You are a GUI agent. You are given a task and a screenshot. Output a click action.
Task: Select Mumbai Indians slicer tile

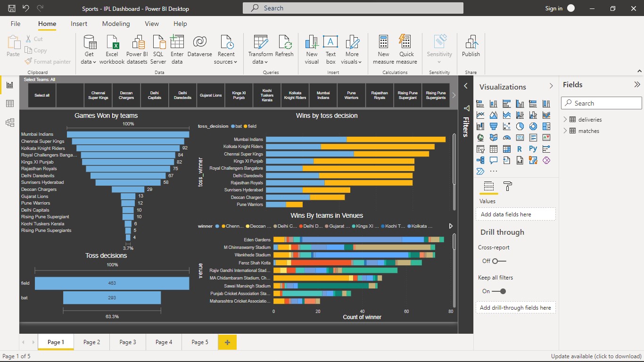(323, 95)
